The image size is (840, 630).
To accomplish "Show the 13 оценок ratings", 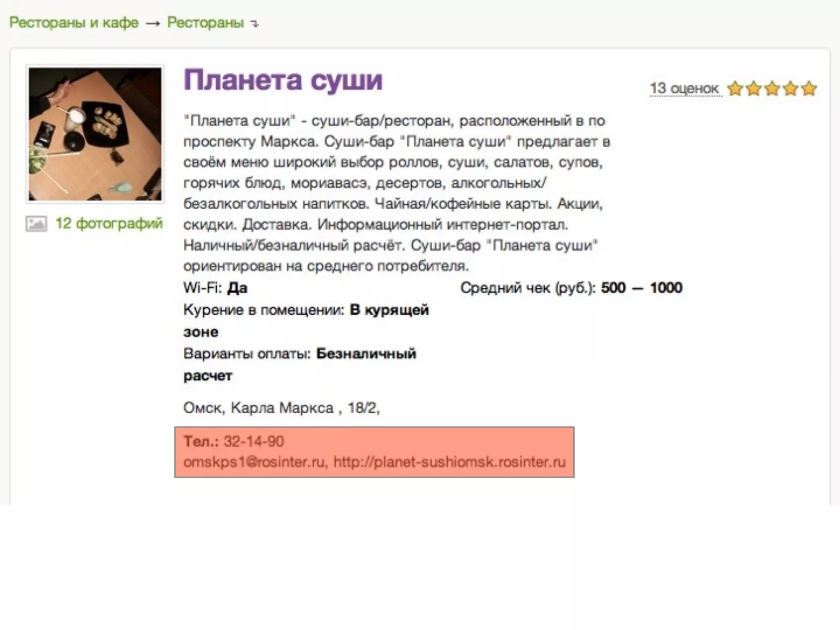I will 684,89.
